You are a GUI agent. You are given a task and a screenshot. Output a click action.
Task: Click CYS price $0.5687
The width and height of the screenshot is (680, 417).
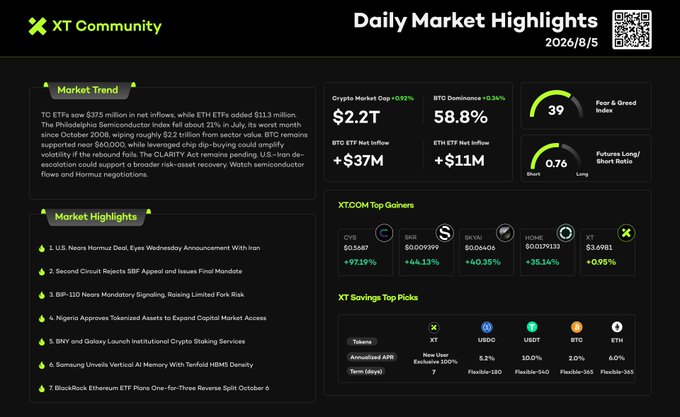(x=356, y=248)
